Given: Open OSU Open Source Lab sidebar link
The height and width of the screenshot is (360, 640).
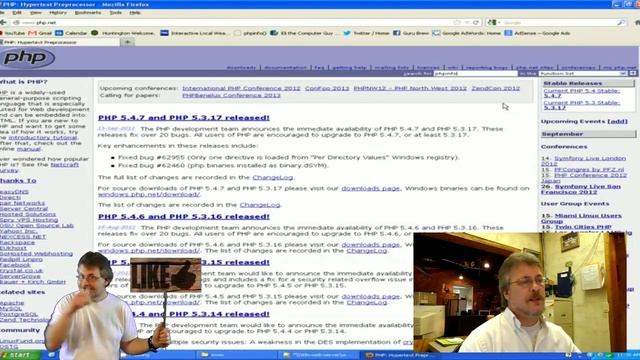Looking at the screenshot, I should click(x=37, y=225).
